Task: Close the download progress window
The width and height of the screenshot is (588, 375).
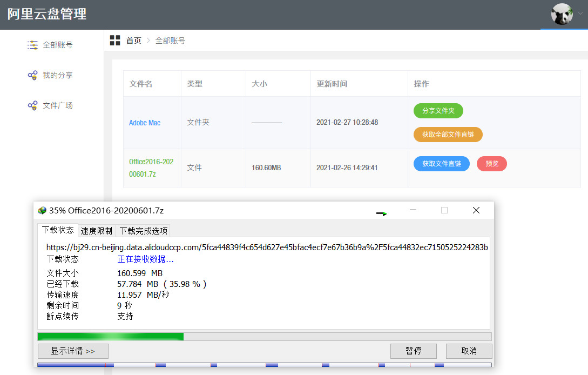Action: pyautogui.click(x=476, y=210)
